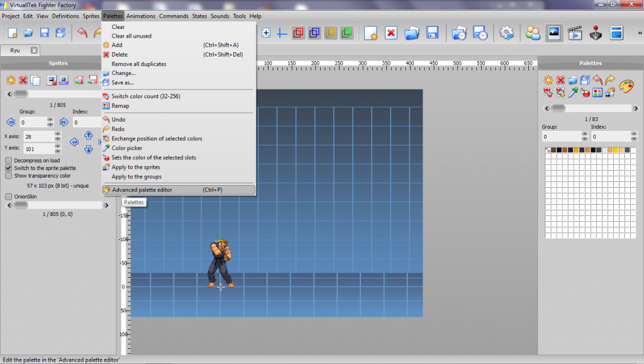
Task: Click the red overlapping-squares collision box icon
Action: point(299,33)
